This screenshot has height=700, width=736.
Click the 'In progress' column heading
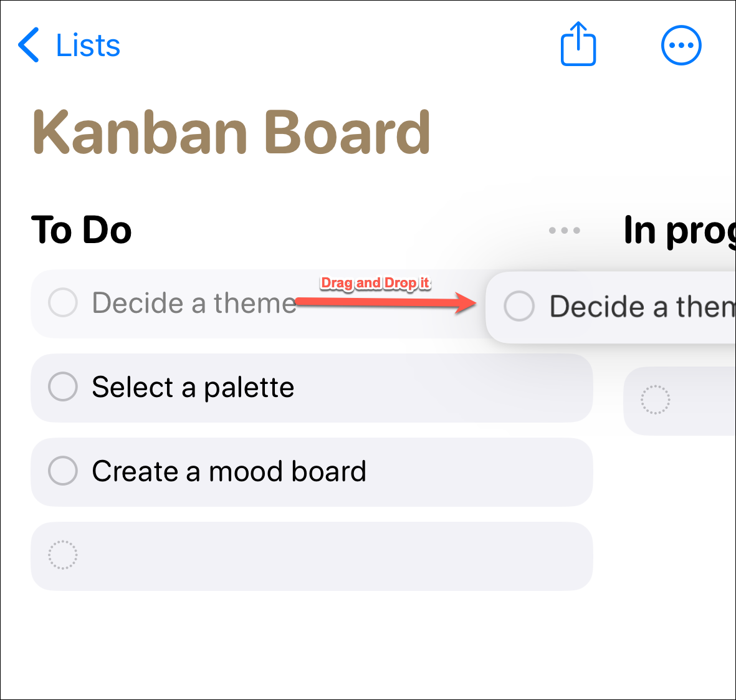(x=680, y=231)
